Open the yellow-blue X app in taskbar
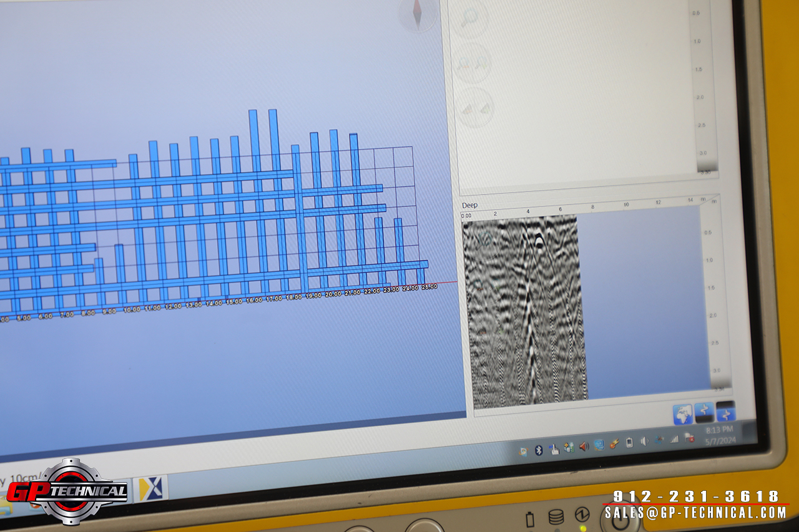The width and height of the screenshot is (799, 532). click(152, 488)
